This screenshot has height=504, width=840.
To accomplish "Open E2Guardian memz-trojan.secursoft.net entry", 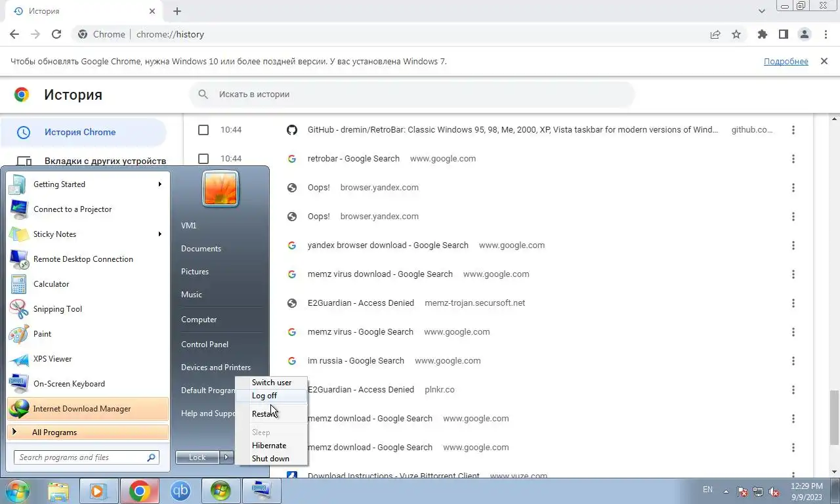I will [361, 303].
